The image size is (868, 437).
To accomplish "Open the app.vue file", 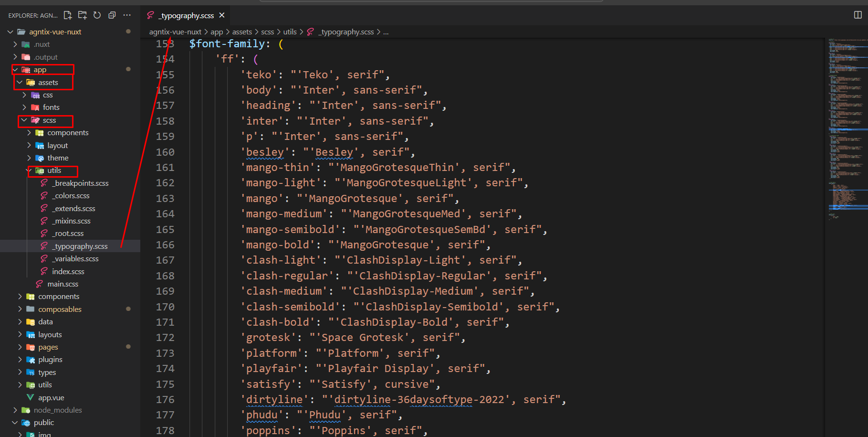I will 51,397.
